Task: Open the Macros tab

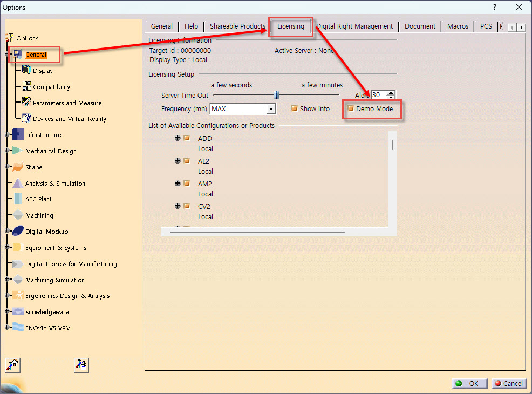Action: pos(458,26)
